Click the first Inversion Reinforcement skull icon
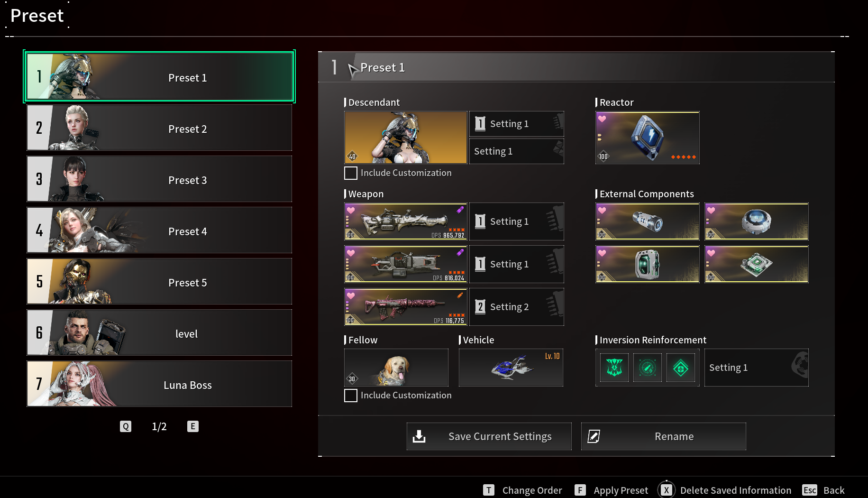868x498 pixels. (x=614, y=368)
